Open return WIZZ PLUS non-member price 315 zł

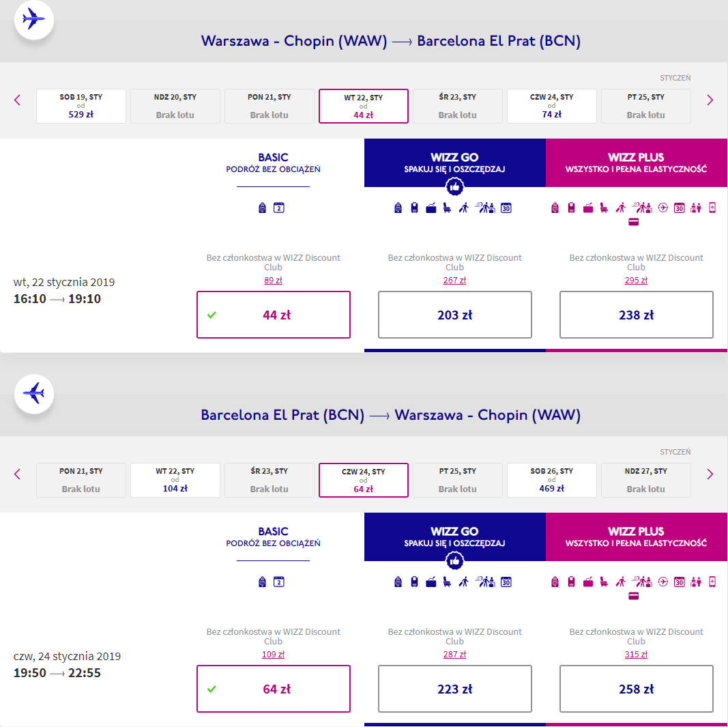[636, 654]
